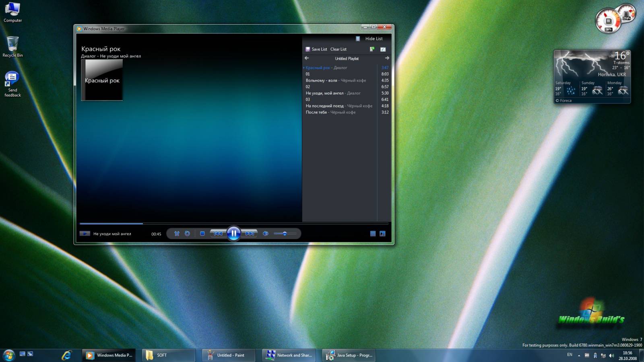Click Horlivka, UKR location in weather gadget

pos(612,74)
